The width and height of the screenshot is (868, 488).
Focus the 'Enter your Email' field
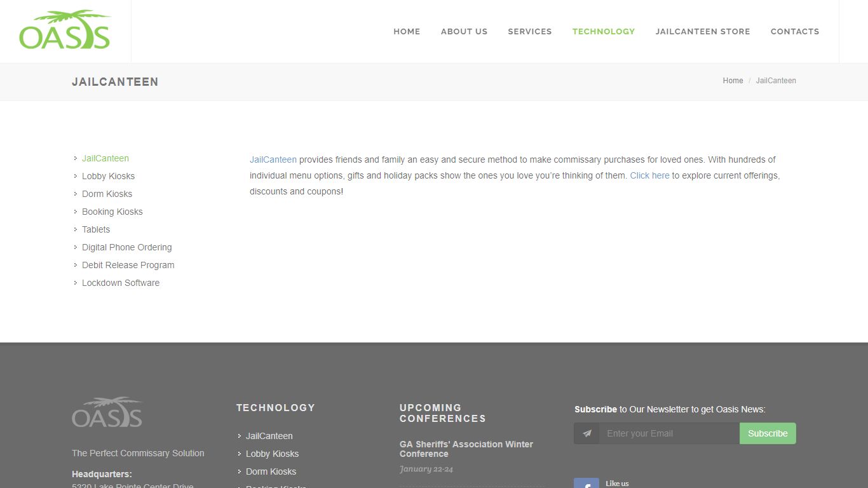tap(669, 433)
